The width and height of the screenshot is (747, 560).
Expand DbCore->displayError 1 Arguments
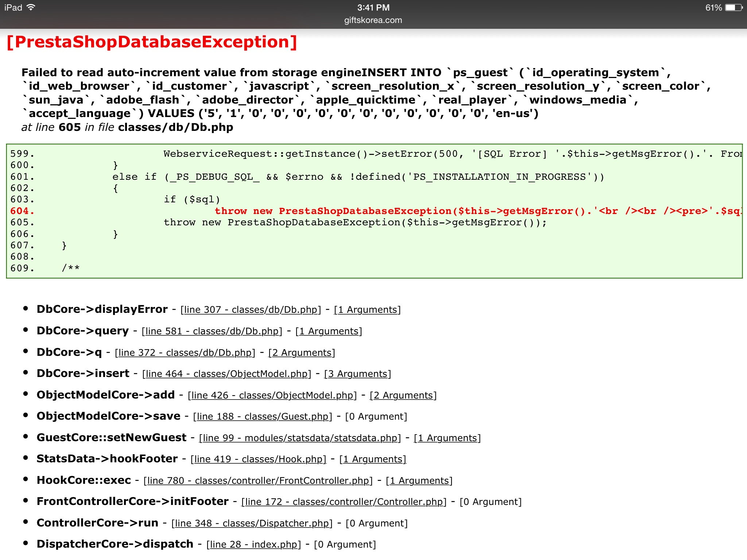[367, 310]
